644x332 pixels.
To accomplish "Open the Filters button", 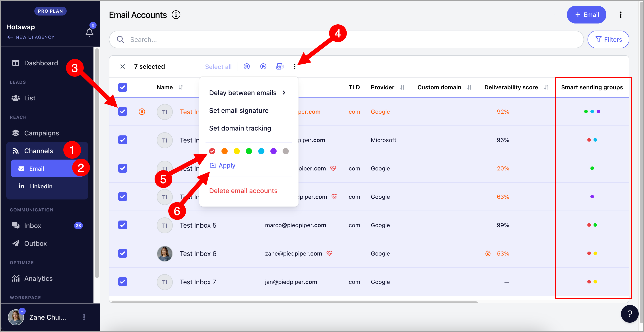I will pos(608,39).
